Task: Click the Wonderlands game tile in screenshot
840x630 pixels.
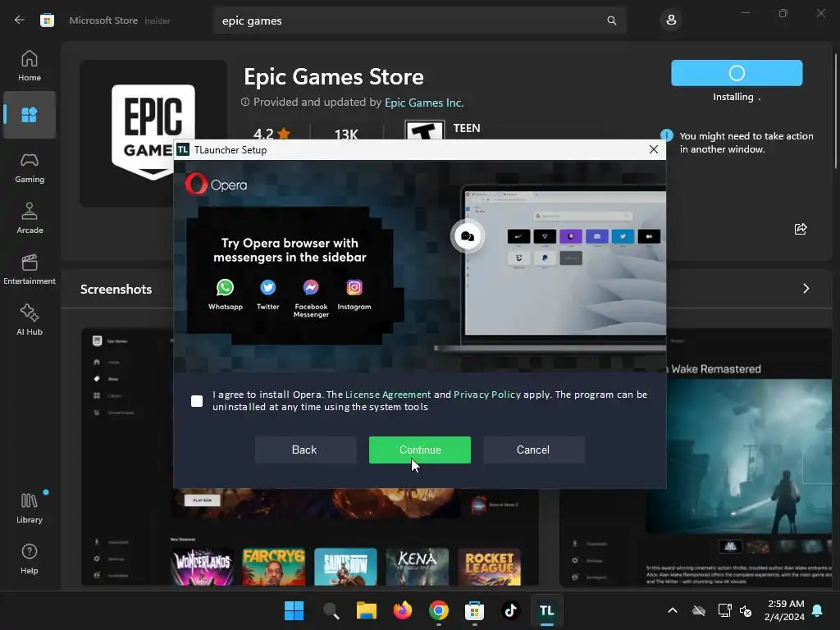Action: pos(202,566)
